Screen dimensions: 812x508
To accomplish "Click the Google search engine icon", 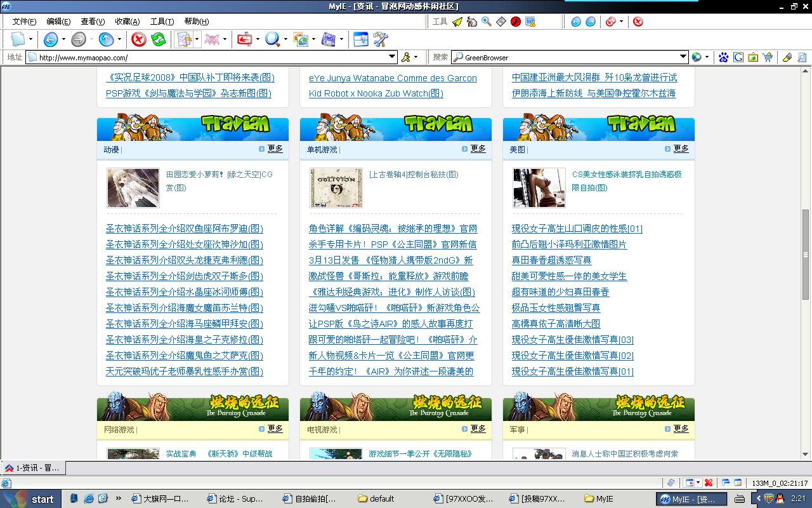I will (738, 57).
